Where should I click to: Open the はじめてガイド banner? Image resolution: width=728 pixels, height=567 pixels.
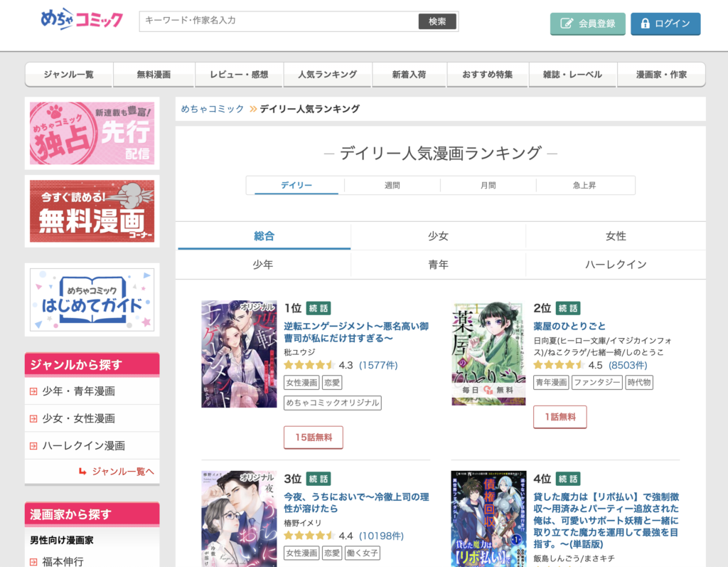click(x=92, y=300)
